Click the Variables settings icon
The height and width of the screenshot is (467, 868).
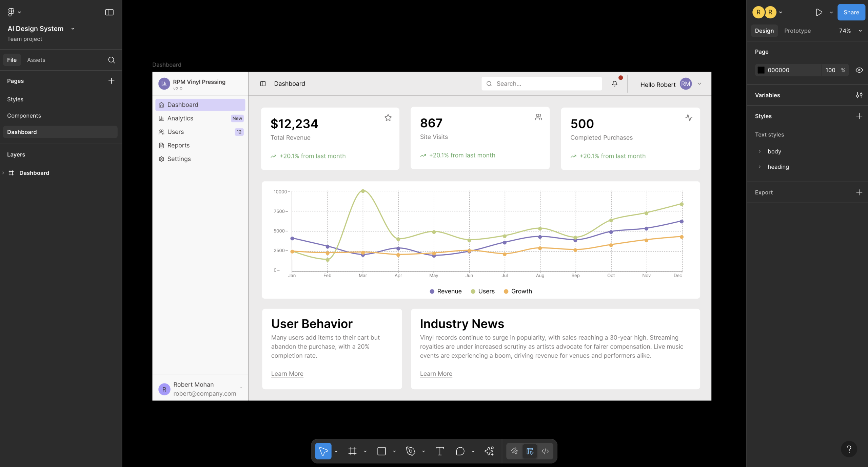[859, 95]
